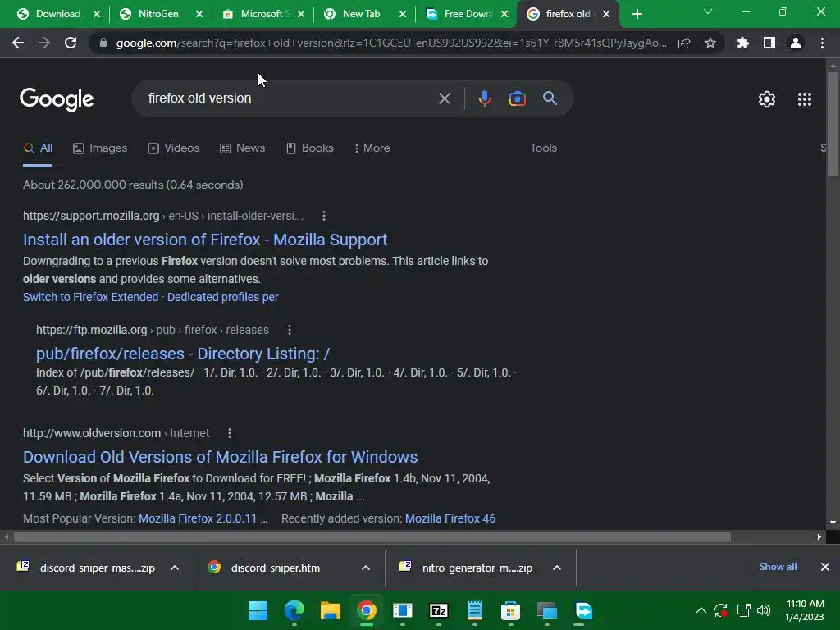Clear the search box text
This screenshot has height=630, width=840.
(x=445, y=98)
